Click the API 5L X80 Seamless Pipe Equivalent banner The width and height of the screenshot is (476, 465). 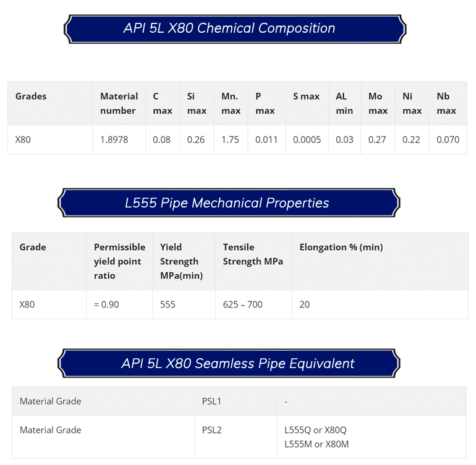[x=229, y=363]
